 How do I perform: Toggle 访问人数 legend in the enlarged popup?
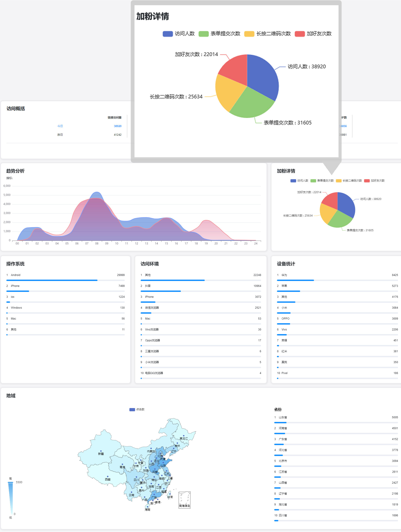pyautogui.click(x=179, y=34)
